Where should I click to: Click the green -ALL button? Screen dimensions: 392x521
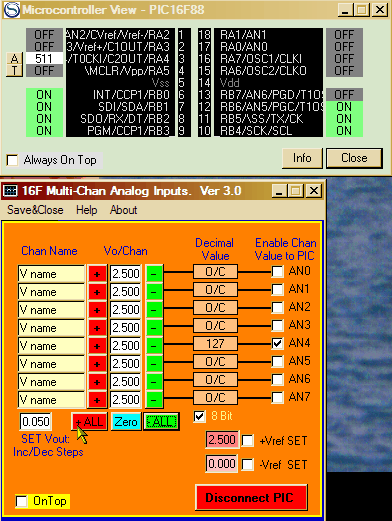tap(161, 422)
